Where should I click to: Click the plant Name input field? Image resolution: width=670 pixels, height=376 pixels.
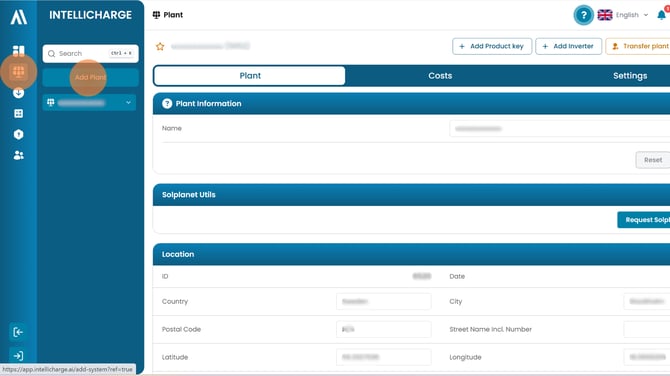pyautogui.click(x=560, y=129)
